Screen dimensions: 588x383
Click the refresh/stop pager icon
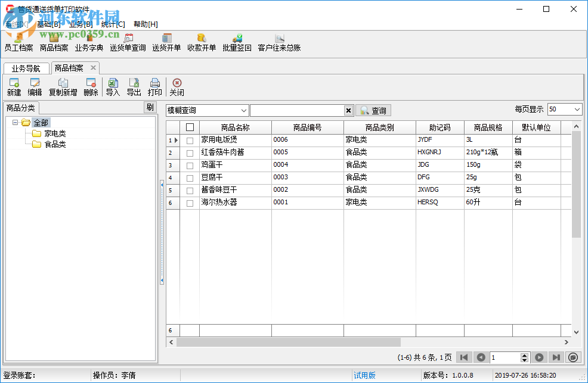(x=573, y=357)
